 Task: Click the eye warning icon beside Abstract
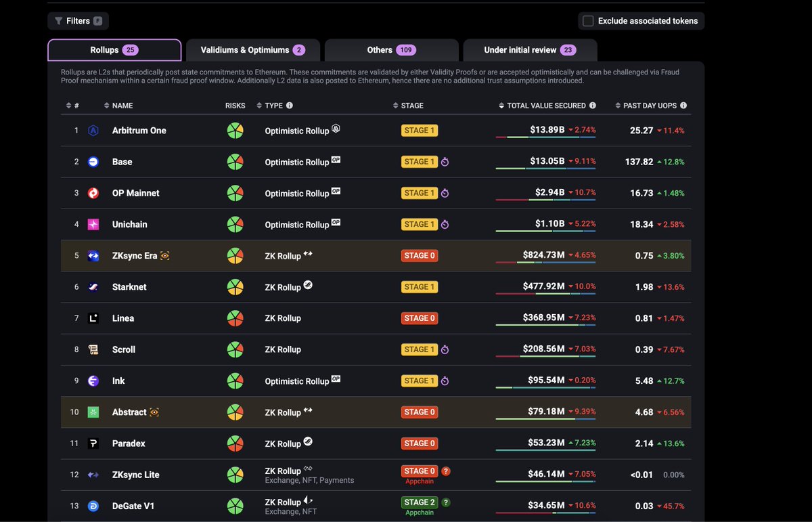pos(154,412)
